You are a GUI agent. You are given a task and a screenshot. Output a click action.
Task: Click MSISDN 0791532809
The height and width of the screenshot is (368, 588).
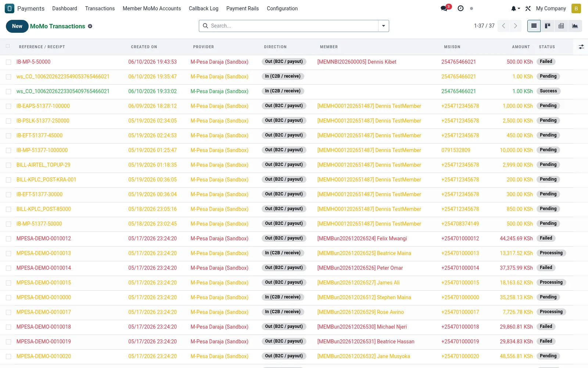(456, 150)
